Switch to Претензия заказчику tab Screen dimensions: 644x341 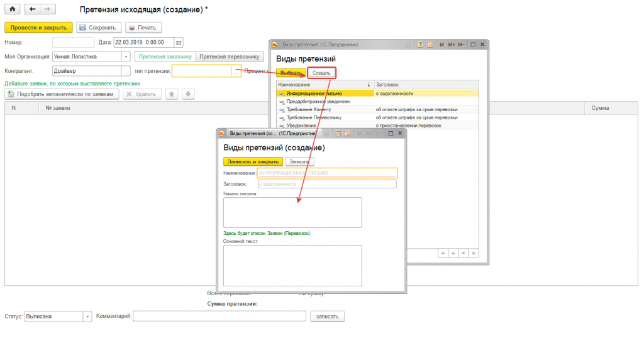165,57
